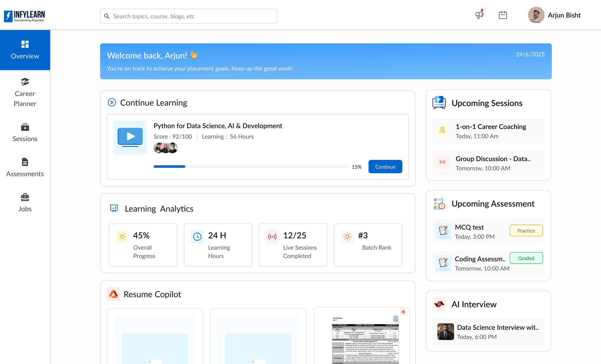Open the calendar icon in the top bar

pos(503,15)
